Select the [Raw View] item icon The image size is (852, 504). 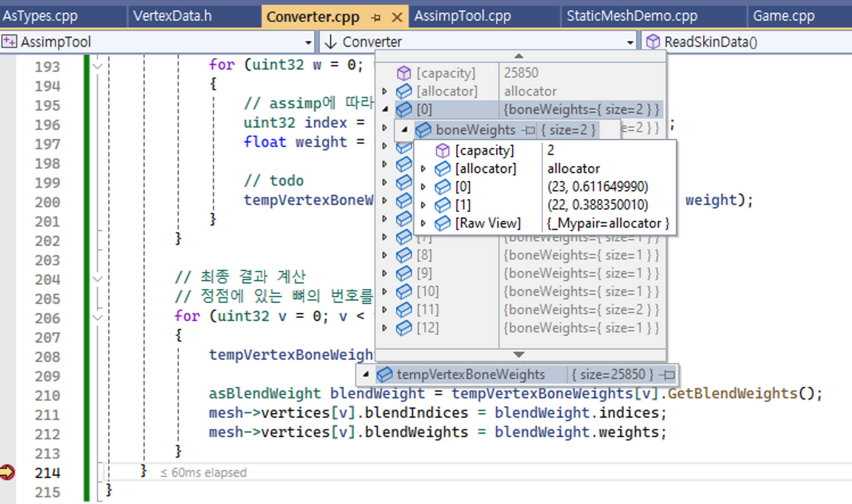click(x=442, y=223)
